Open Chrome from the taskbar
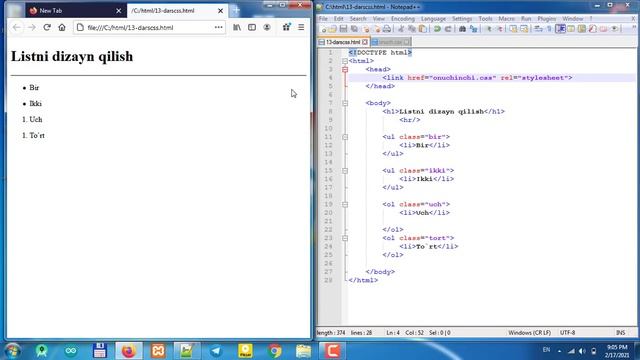 275,351
